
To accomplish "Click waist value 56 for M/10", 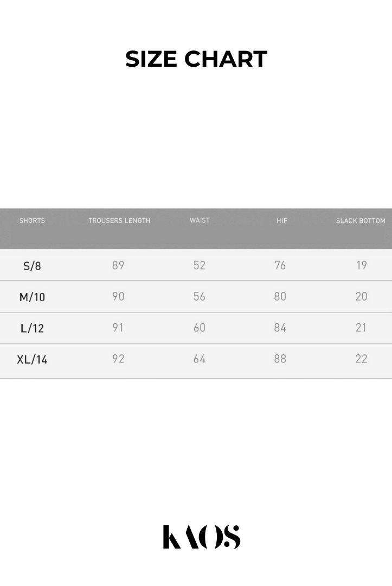I will pos(200,296).
